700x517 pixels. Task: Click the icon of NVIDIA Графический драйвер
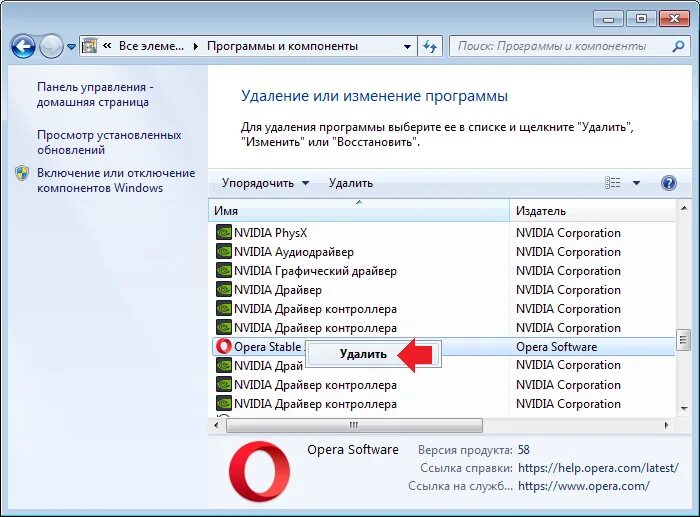224,271
